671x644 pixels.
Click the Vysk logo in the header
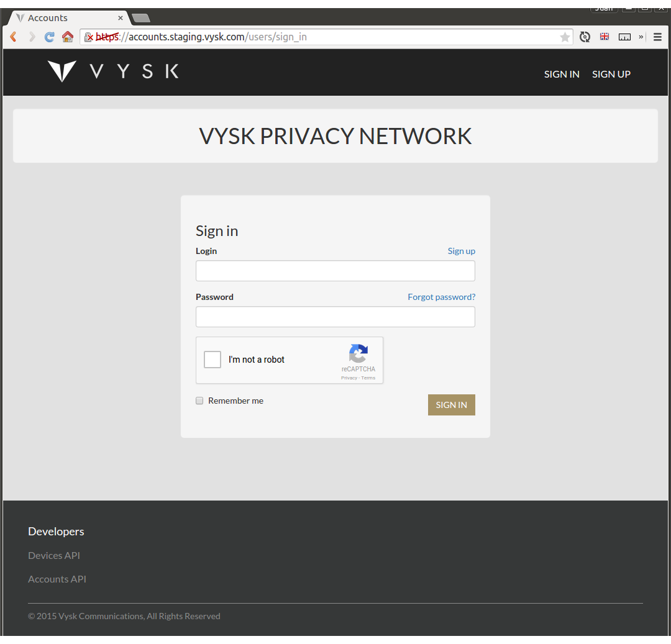113,71
